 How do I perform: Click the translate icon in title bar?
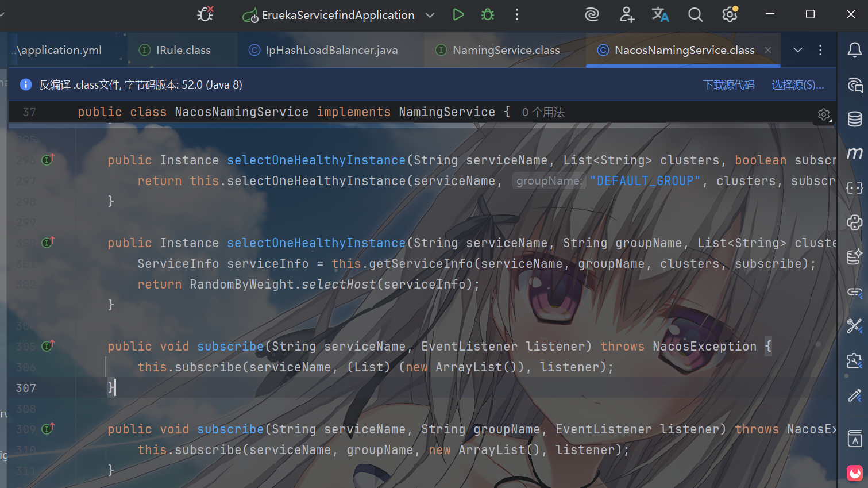[x=660, y=15]
